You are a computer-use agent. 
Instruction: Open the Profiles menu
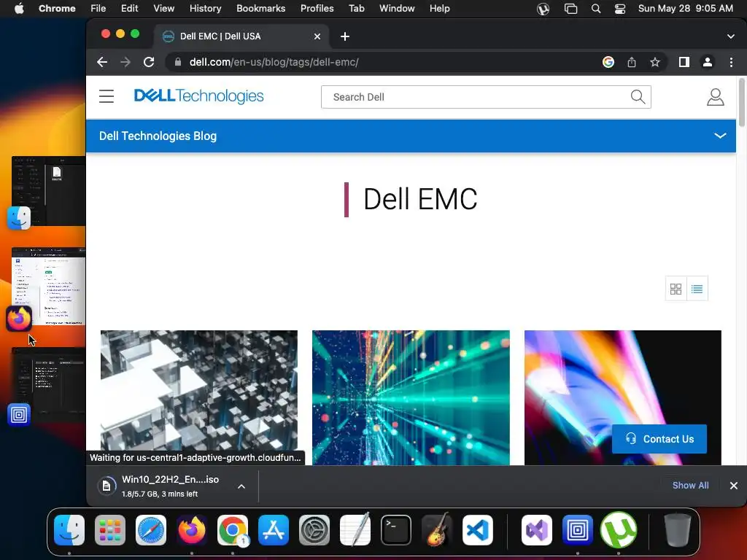point(317,8)
